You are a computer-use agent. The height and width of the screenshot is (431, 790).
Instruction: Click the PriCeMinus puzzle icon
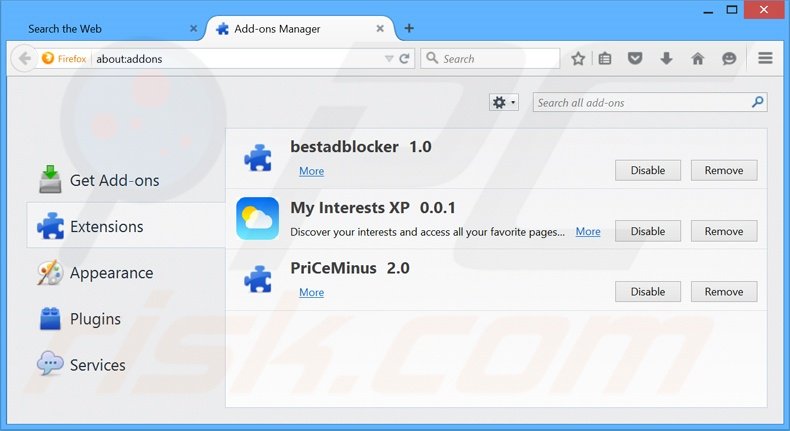257,279
